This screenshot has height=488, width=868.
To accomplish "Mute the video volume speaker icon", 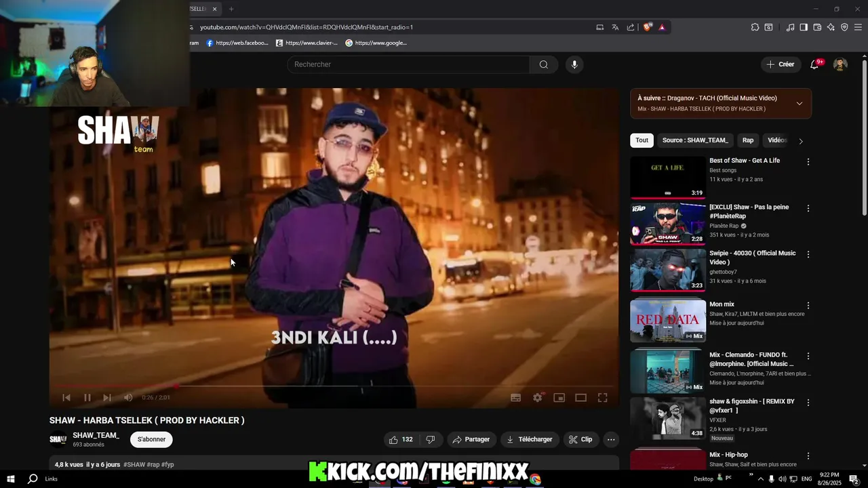I will (x=128, y=398).
